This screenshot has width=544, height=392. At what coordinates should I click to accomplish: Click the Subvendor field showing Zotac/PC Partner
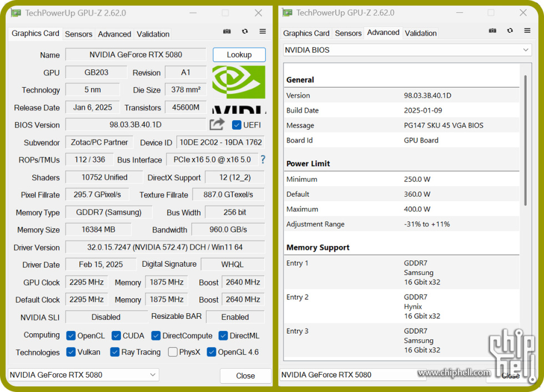pos(99,142)
